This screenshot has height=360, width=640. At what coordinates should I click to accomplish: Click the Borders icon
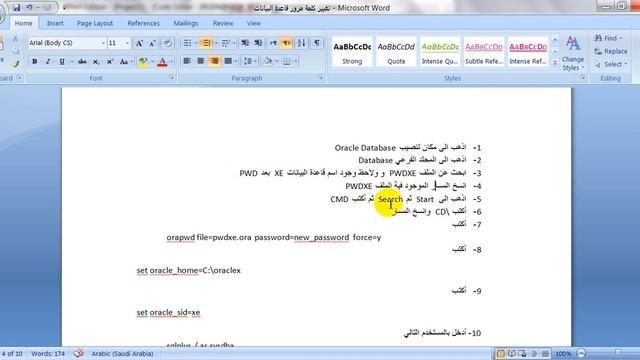(x=287, y=61)
